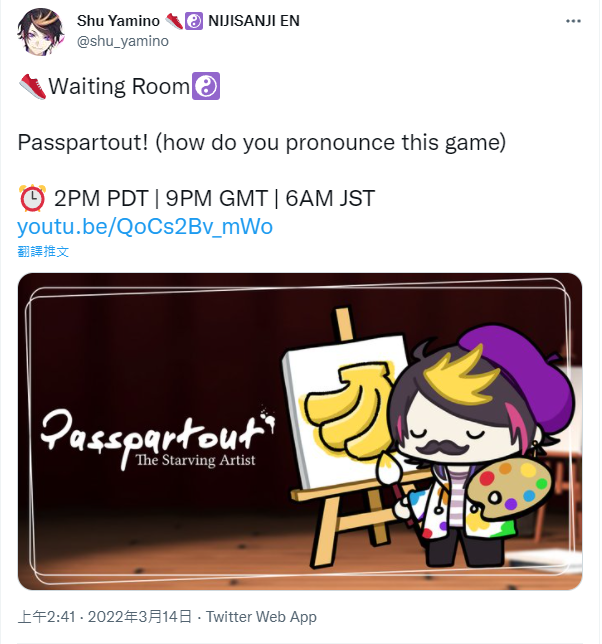Click the red sneaker emoji beside the display name

click(174, 21)
